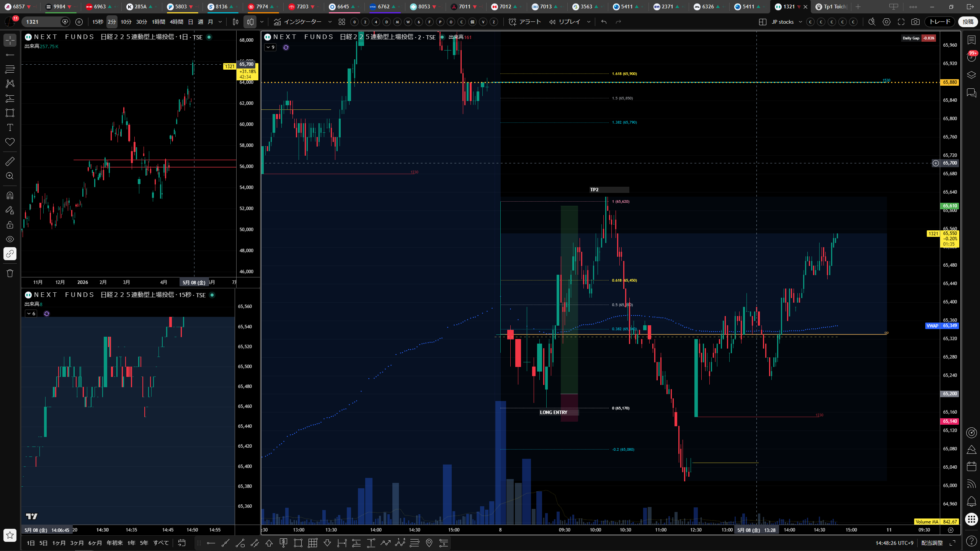Open price scale settings gear at bottom right

coord(951,530)
